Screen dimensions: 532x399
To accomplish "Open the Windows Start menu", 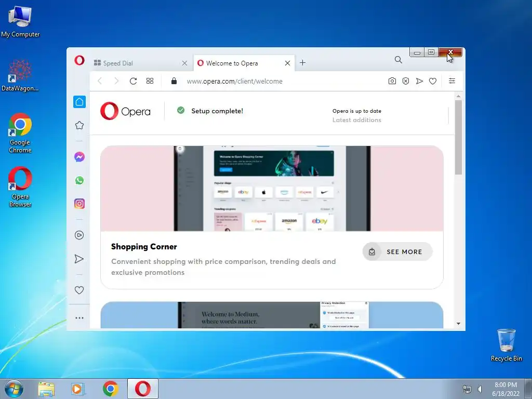I will [14, 389].
